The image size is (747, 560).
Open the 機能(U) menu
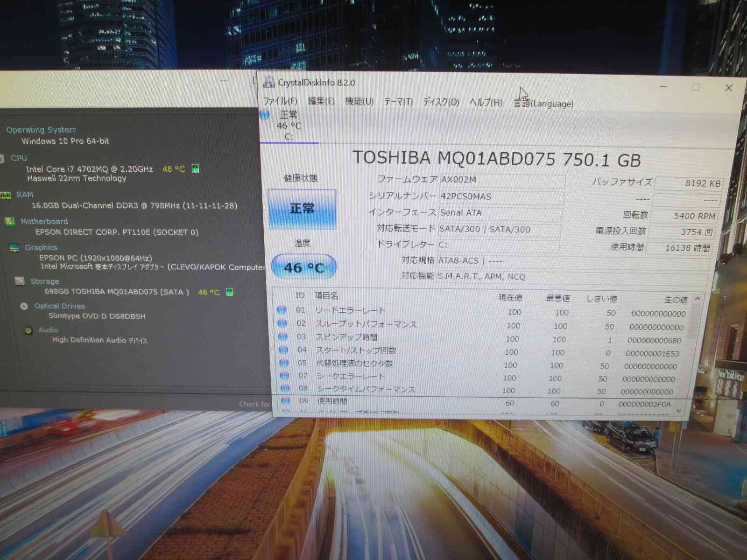point(359,101)
